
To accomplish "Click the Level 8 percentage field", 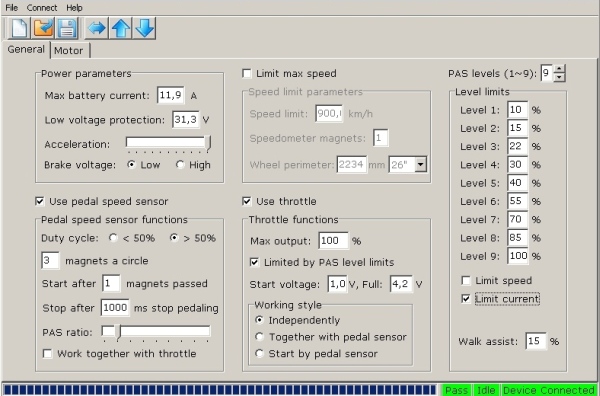I will [518, 238].
